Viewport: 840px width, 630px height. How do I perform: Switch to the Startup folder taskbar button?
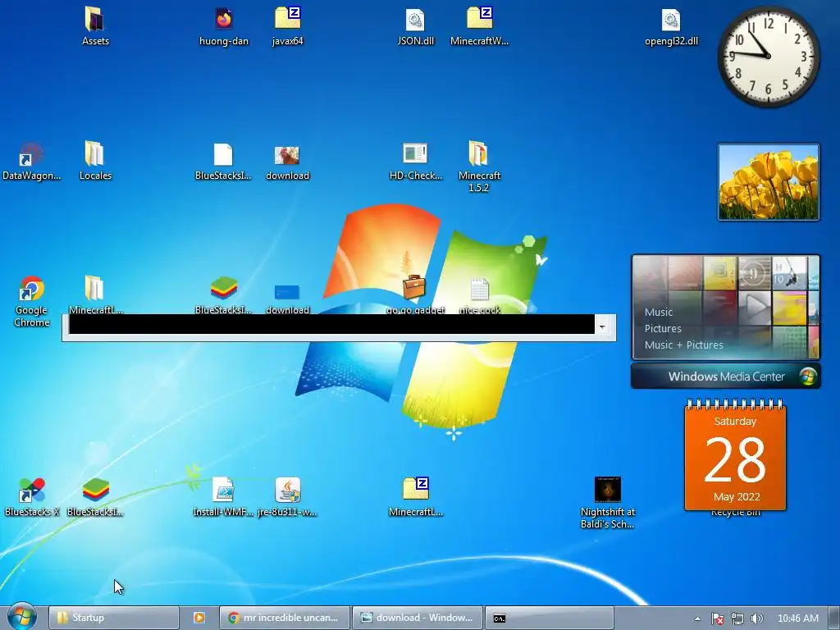(x=113, y=618)
